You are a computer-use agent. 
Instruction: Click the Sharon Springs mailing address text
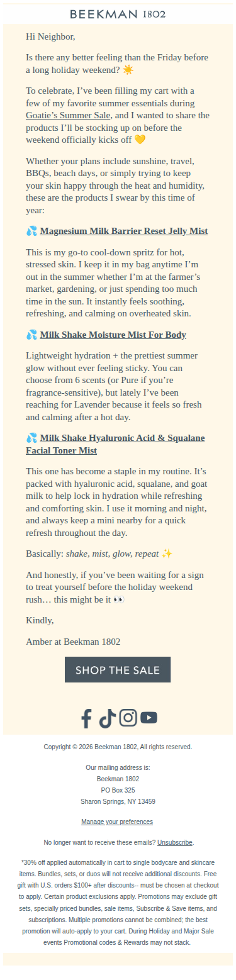point(118,801)
